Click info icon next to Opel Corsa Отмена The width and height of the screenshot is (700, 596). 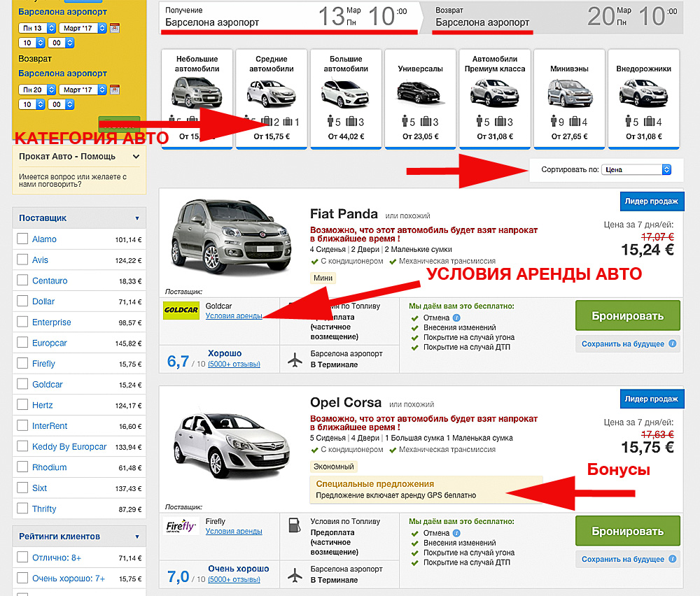tap(456, 533)
